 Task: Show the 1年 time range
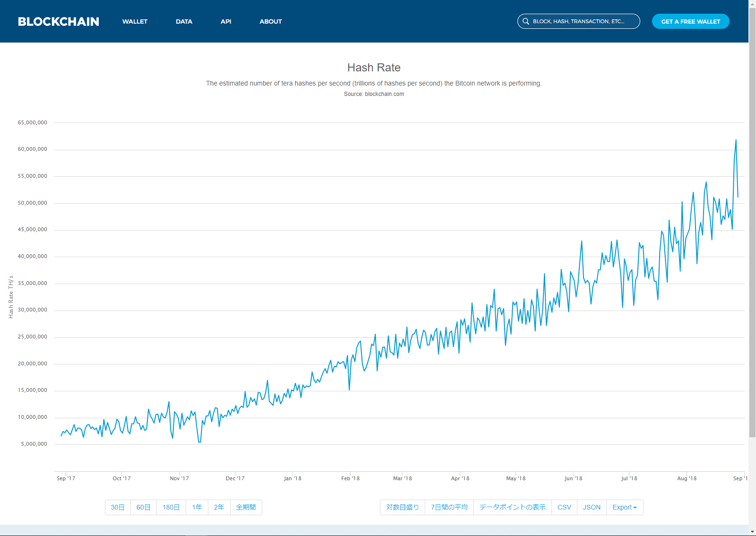point(197,507)
